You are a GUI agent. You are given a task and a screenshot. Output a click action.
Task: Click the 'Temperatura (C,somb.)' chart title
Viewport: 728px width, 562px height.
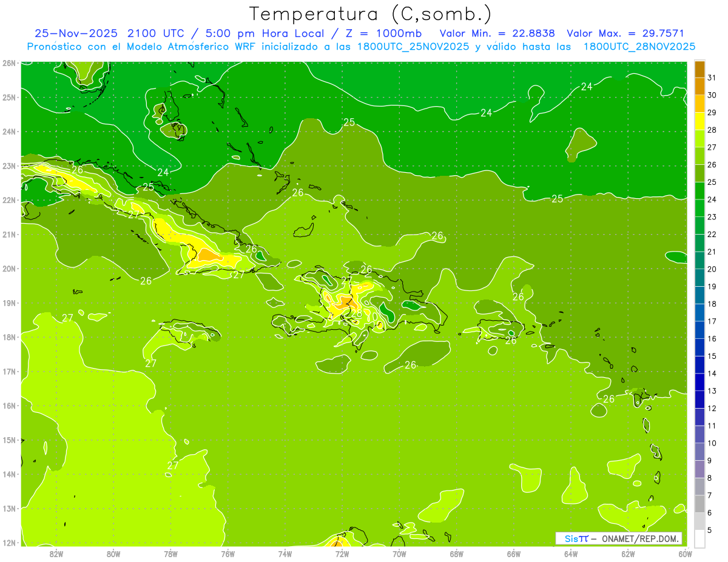point(369,14)
